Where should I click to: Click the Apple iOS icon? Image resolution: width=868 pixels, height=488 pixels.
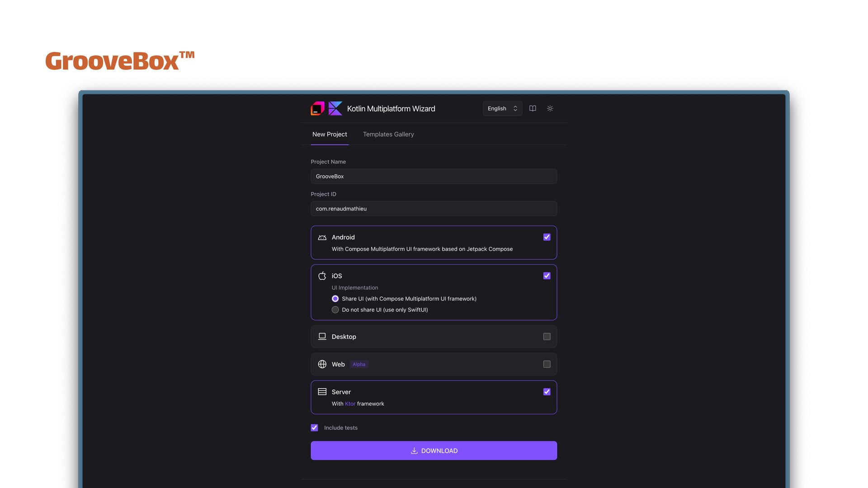pyautogui.click(x=322, y=276)
